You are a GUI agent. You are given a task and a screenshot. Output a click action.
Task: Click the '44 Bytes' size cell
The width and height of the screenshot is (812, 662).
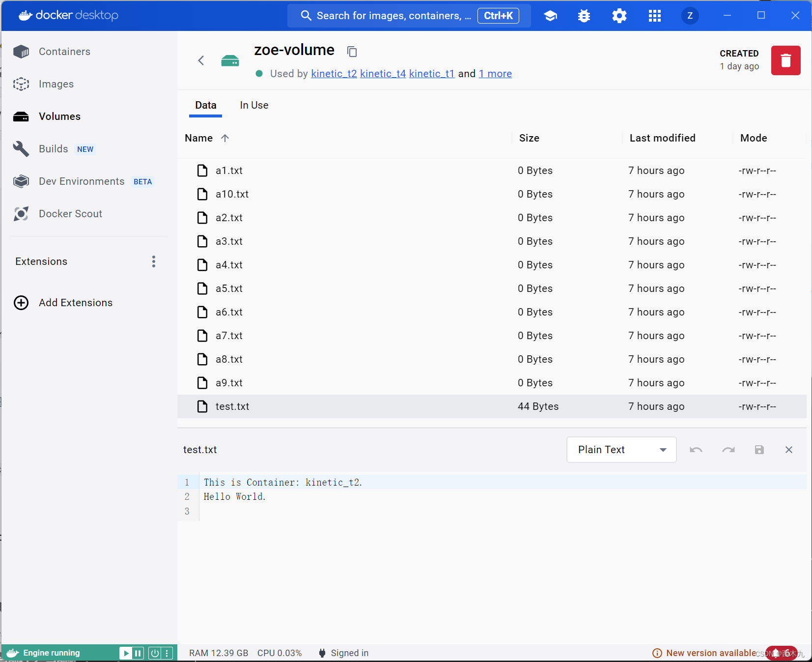[x=538, y=406]
